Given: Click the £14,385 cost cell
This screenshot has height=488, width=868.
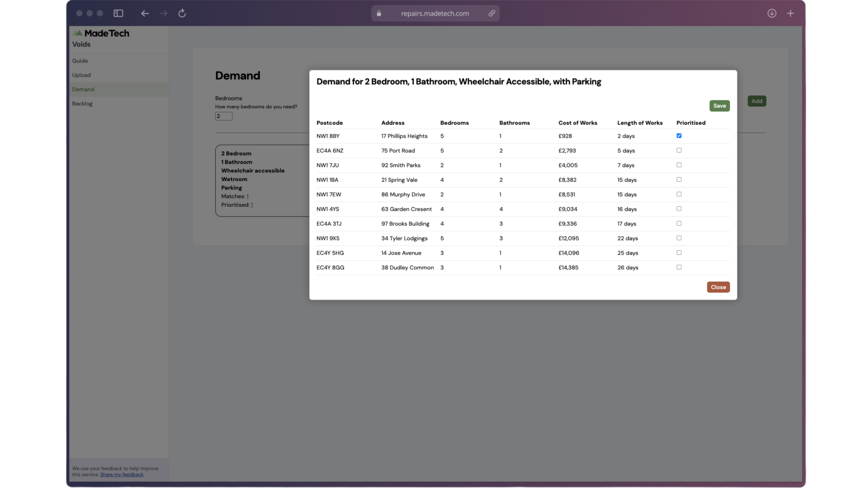Looking at the screenshot, I should (x=568, y=268).
